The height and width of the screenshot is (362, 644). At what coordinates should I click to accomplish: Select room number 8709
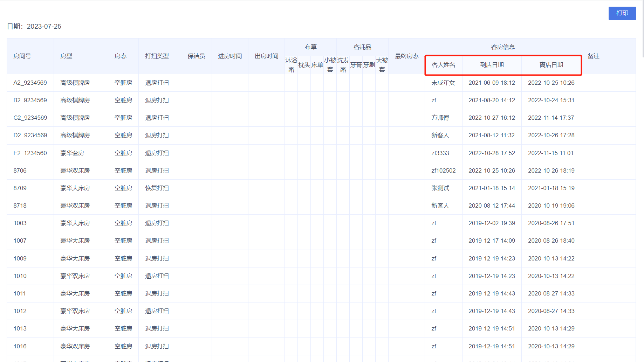(20, 188)
